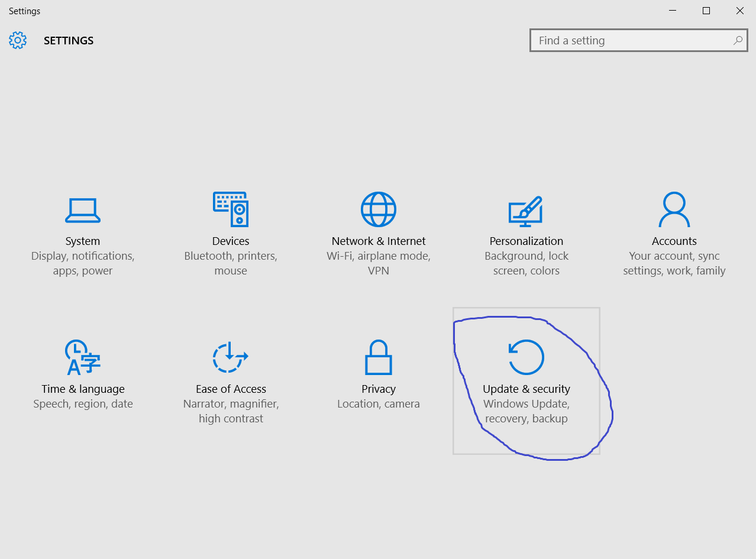Image resolution: width=756 pixels, height=559 pixels.
Task: Click "Display, notifications, apps, power" description
Action: pos(83,263)
